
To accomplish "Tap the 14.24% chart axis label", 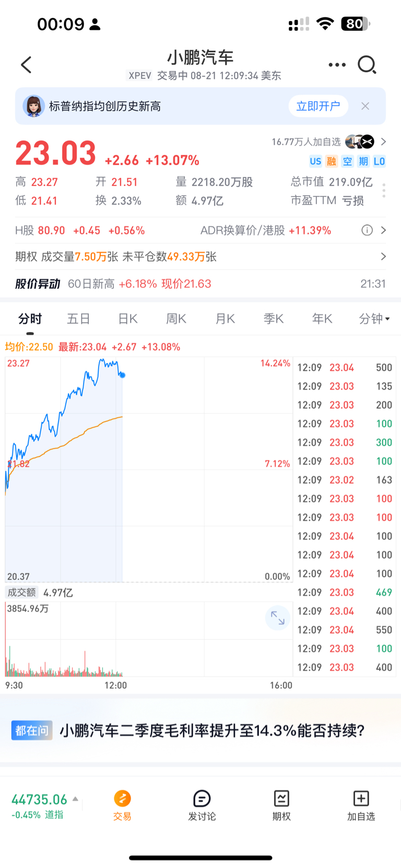I will (275, 363).
